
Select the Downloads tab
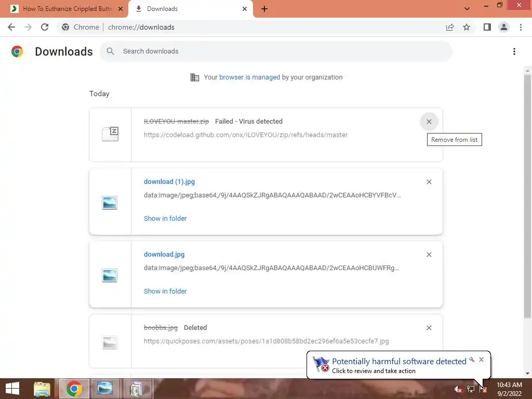tap(191, 9)
